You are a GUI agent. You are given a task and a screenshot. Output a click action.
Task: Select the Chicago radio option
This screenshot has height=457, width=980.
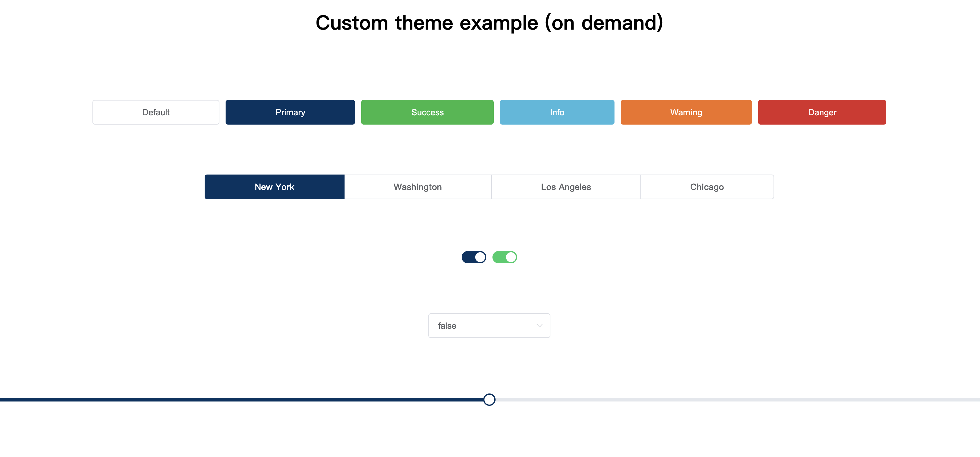pyautogui.click(x=707, y=187)
